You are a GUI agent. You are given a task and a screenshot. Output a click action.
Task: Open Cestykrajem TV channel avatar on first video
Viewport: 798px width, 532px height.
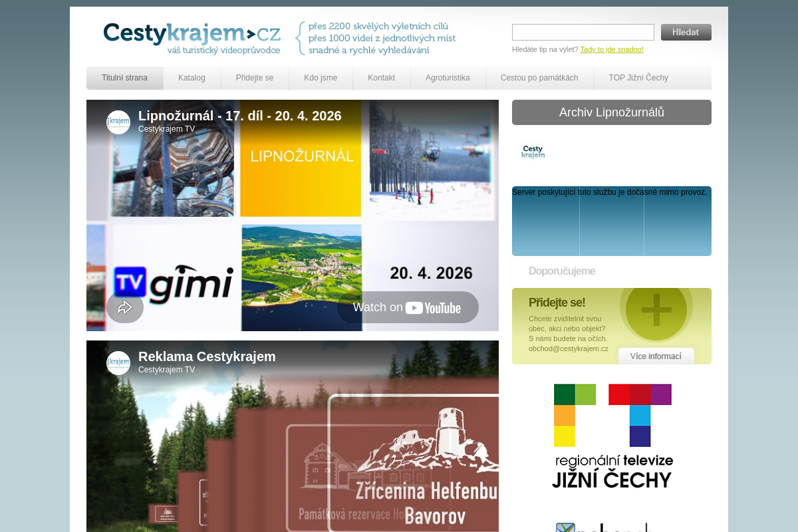coord(118,122)
